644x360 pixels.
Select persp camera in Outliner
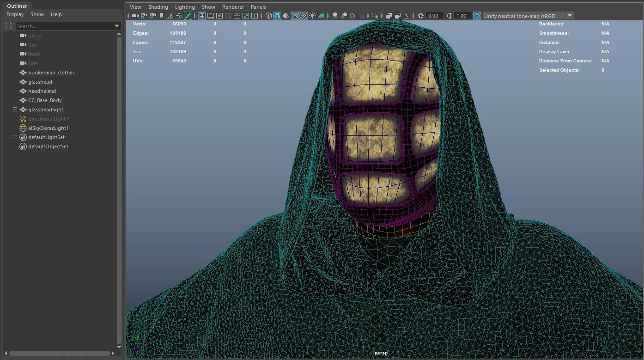(35, 36)
